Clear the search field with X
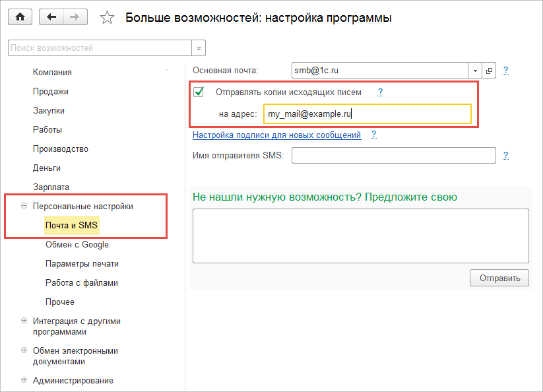 [x=199, y=48]
